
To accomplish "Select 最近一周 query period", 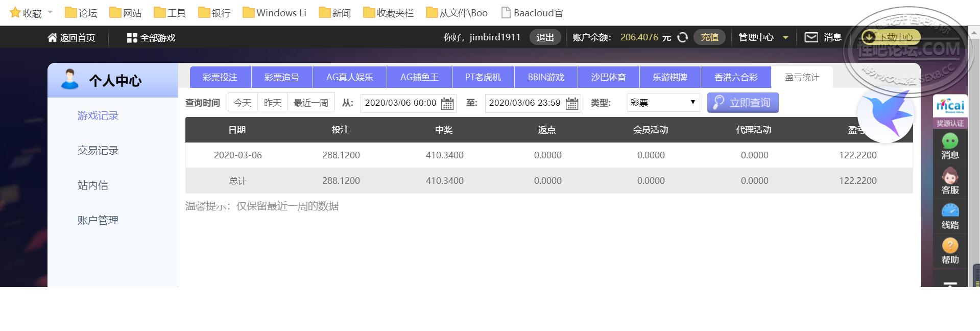I will (311, 103).
